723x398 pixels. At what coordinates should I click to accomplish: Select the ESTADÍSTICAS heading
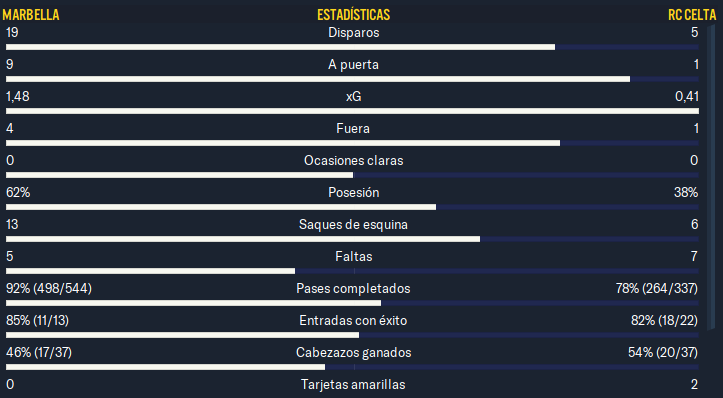[x=354, y=15]
